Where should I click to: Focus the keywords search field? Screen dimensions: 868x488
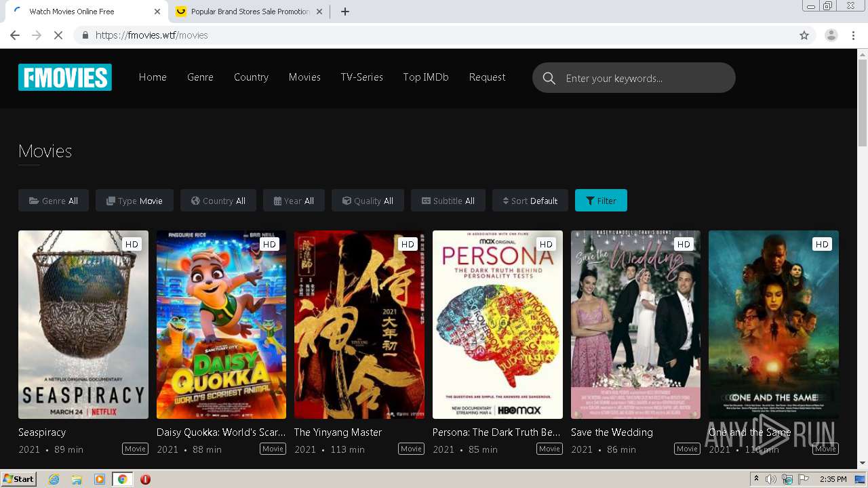pos(634,78)
